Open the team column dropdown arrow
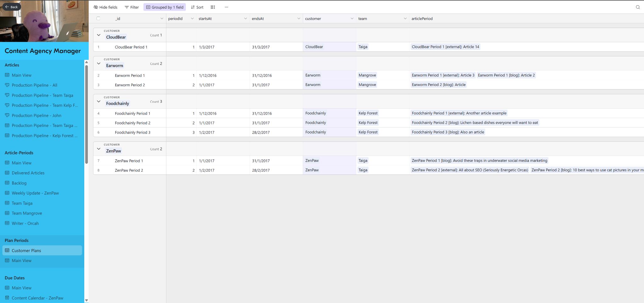 [x=405, y=19]
